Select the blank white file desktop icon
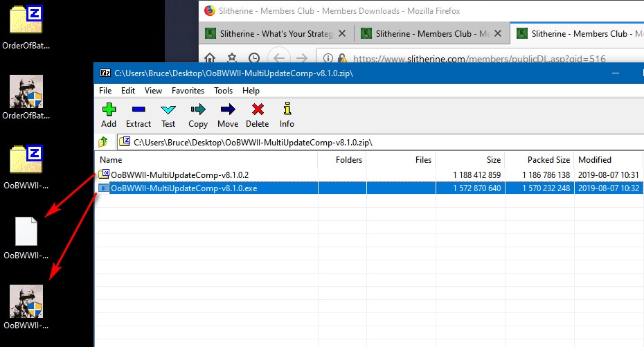The image size is (644, 347). click(26, 232)
